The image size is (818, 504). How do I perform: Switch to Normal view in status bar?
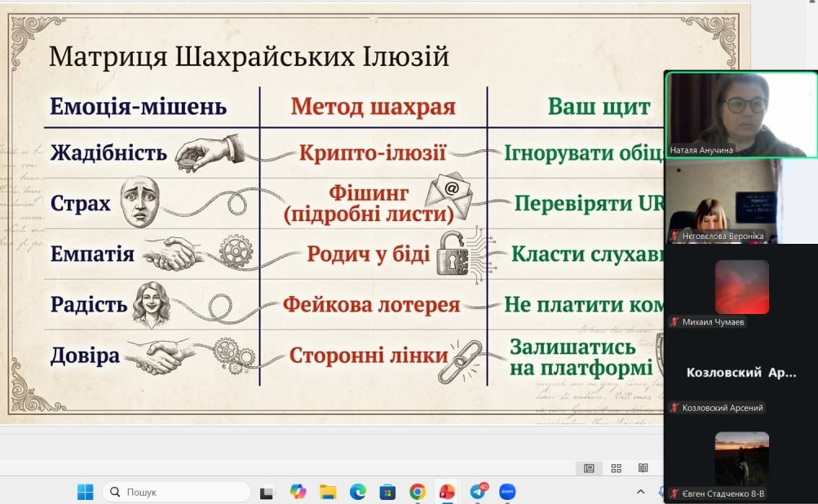[x=589, y=468]
